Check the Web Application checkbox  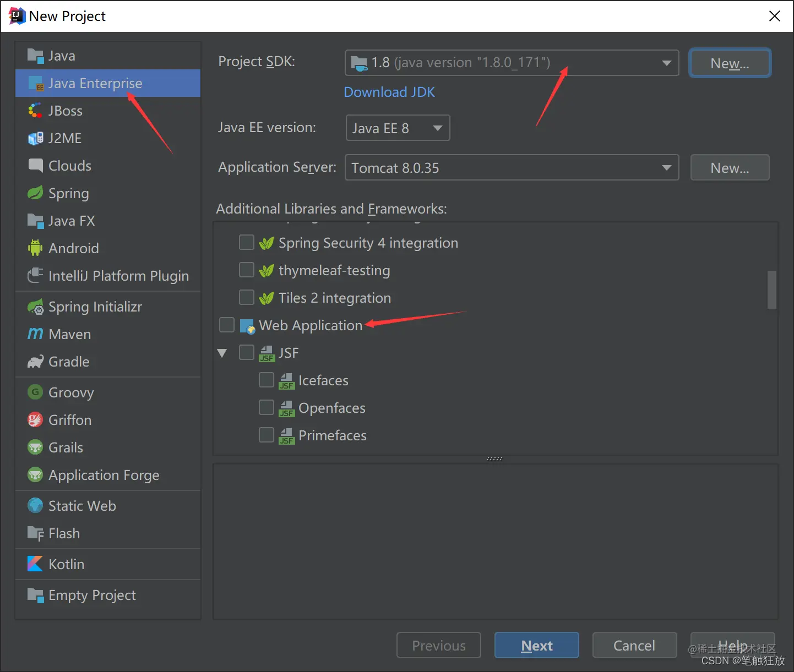click(227, 325)
